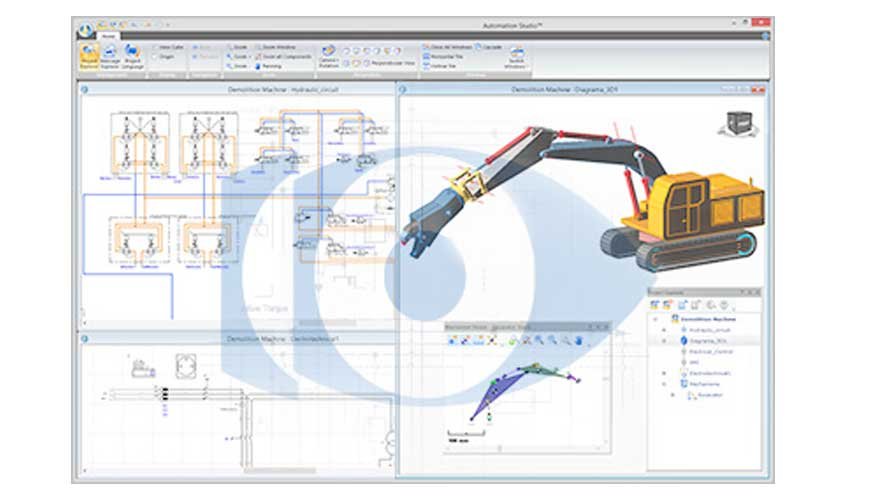Screen dimensions: 870x500
Task: Expand the Zoom dropdown in the ribbon
Action: point(249,57)
